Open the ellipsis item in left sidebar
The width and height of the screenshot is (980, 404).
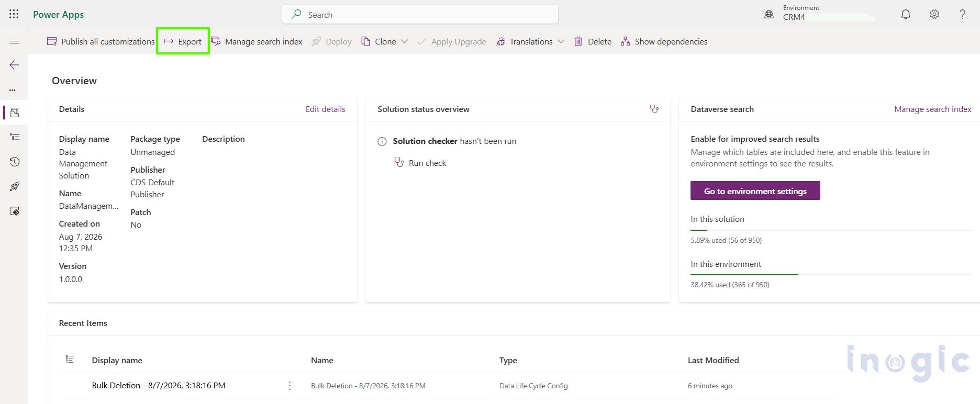coord(13,90)
